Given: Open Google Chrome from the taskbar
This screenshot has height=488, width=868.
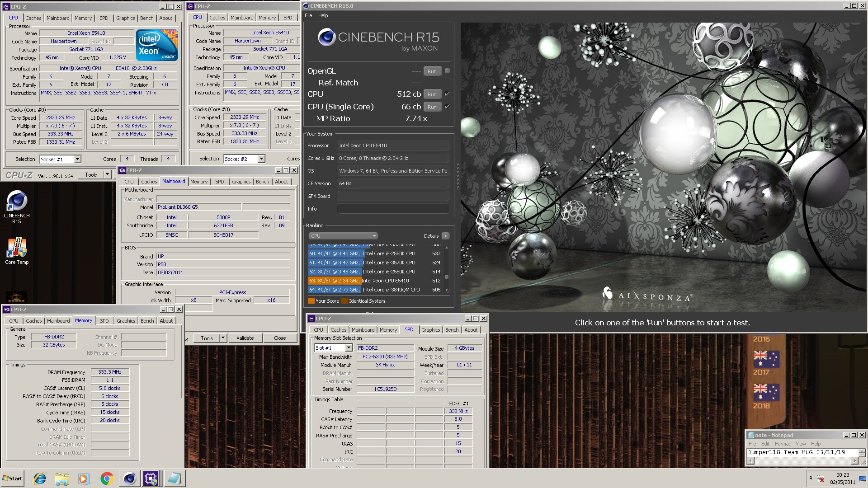Looking at the screenshot, I should click(x=107, y=479).
